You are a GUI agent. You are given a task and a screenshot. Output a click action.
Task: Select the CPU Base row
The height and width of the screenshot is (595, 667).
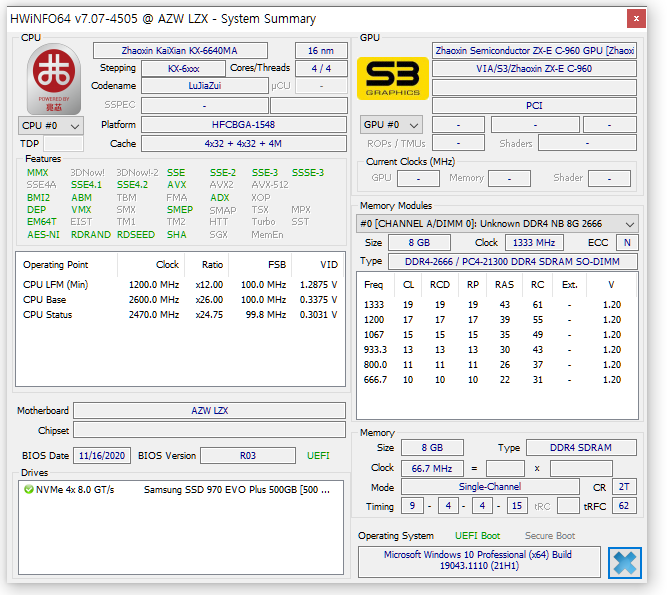click(180, 299)
